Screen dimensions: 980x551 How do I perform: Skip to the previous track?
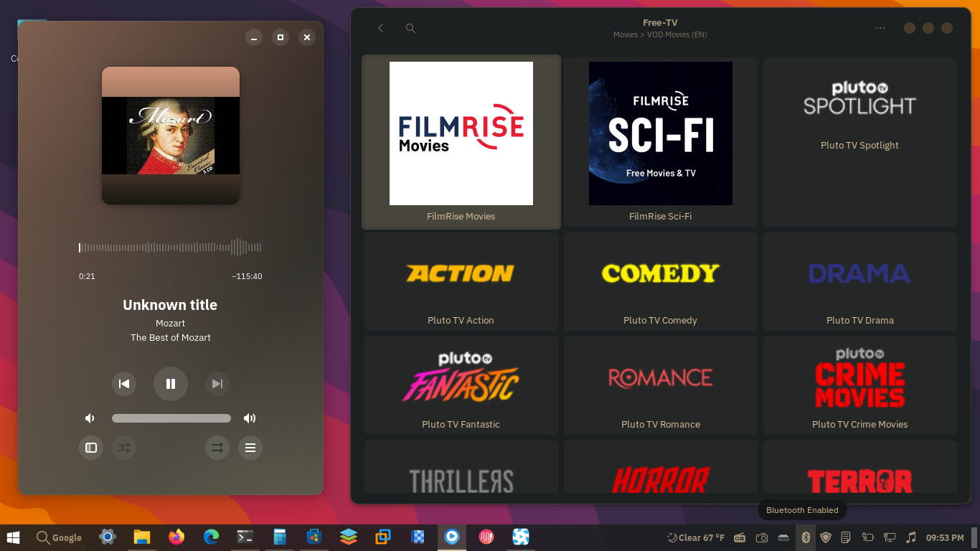pyautogui.click(x=124, y=384)
